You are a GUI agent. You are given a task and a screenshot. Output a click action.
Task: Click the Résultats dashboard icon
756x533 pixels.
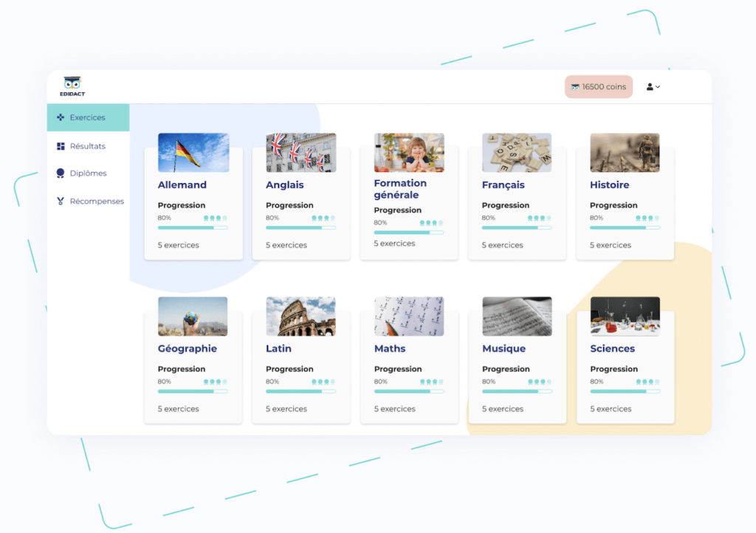click(61, 146)
